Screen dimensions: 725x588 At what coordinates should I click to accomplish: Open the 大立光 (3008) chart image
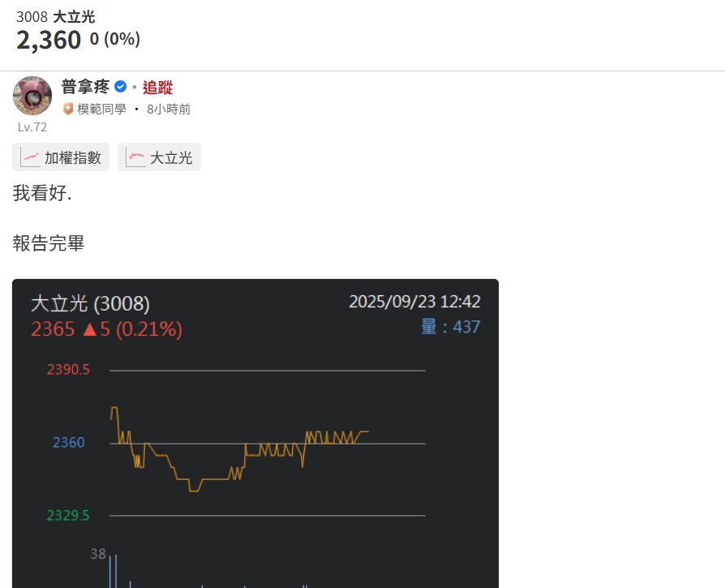(x=255, y=433)
